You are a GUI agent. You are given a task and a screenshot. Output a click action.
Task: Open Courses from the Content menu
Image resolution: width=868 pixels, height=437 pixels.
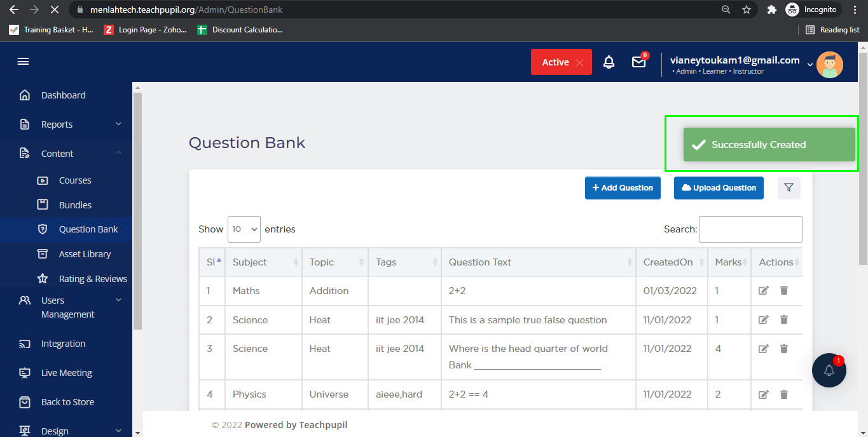pos(75,180)
